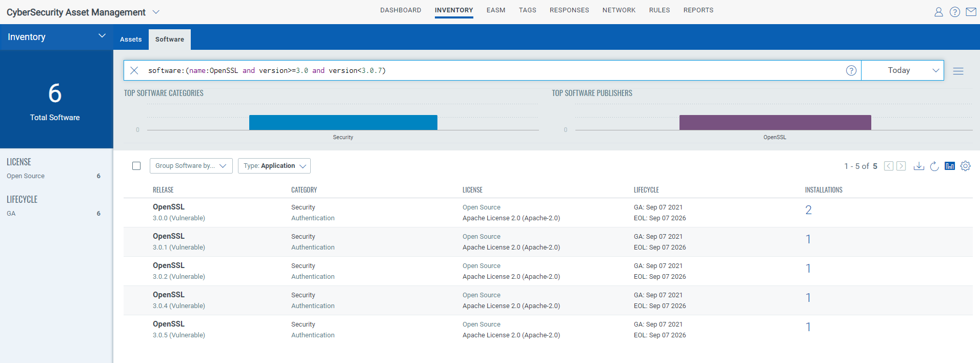Open the REPORTS menu
This screenshot has height=363, width=980.
coord(698,10)
